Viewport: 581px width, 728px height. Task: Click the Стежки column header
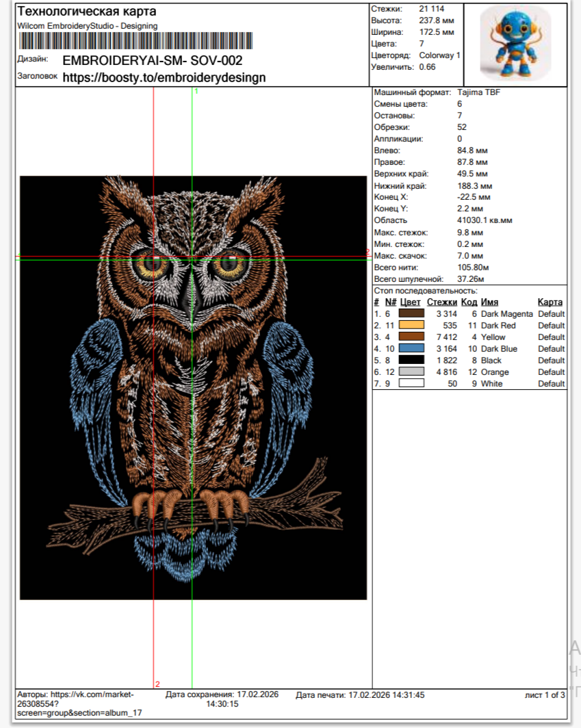point(441,302)
